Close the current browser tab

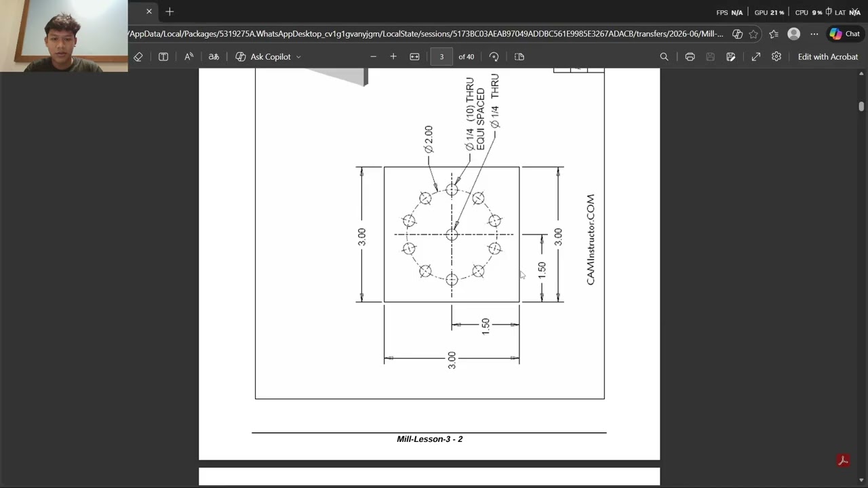click(149, 12)
